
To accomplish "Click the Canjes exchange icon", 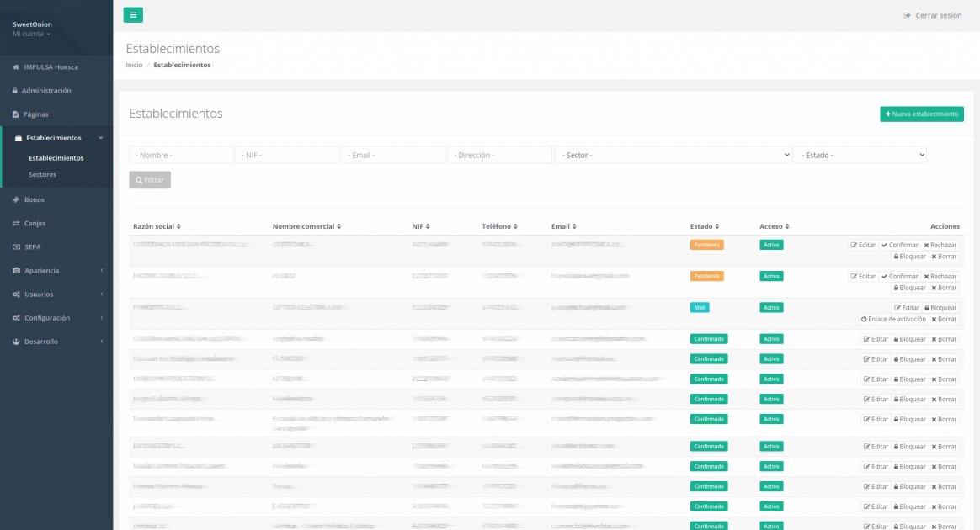I will click(19, 223).
